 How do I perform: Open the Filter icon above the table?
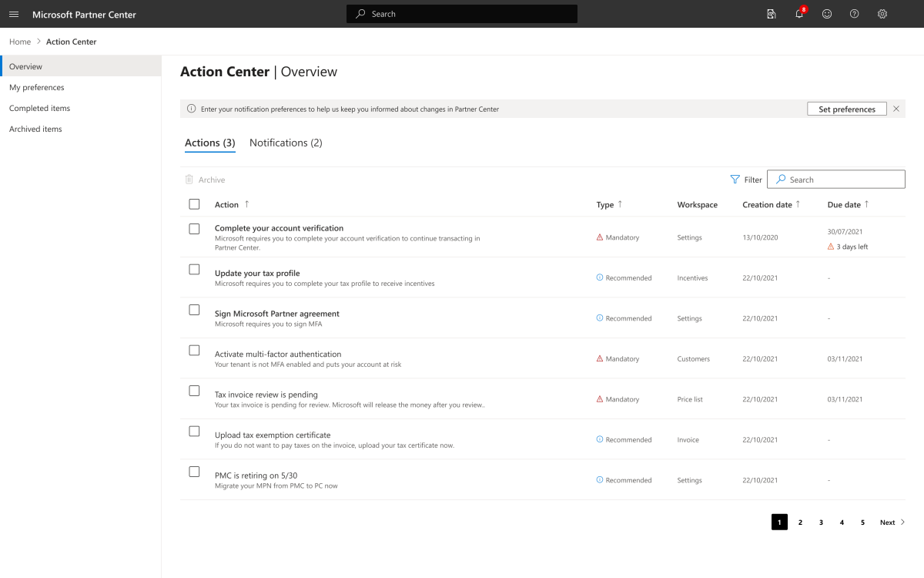point(735,180)
